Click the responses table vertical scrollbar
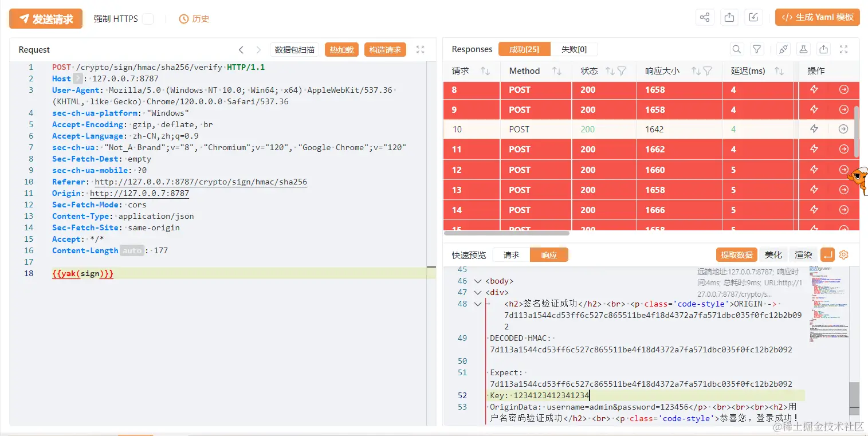Screen dimensions: 868x436 [x=857, y=131]
